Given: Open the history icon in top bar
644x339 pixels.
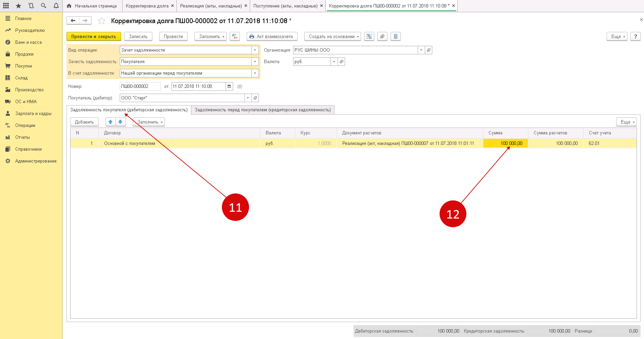Looking at the screenshot, I should (x=31, y=6).
